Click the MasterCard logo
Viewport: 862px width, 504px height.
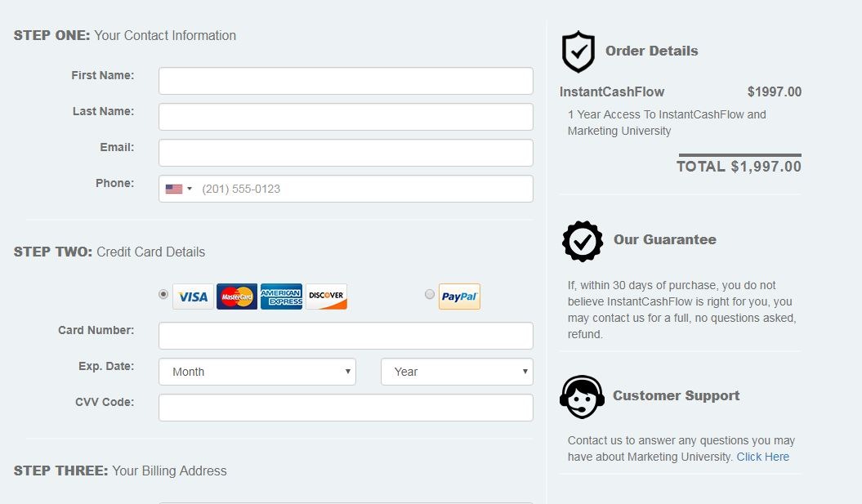[237, 297]
